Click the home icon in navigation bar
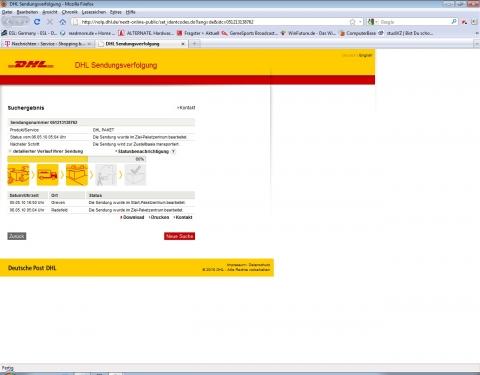The width and height of the screenshot is (480, 375). coord(63,22)
